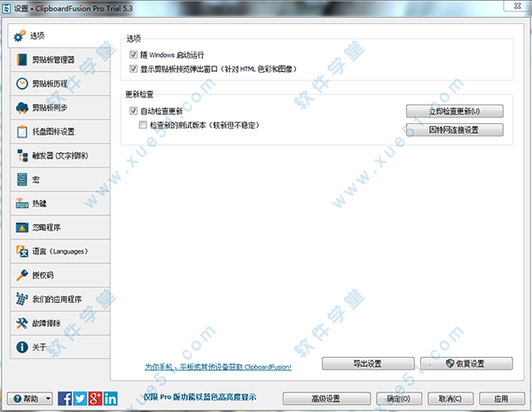The image size is (532, 412).
Task: Open 高级设置 button
Action: (326, 399)
